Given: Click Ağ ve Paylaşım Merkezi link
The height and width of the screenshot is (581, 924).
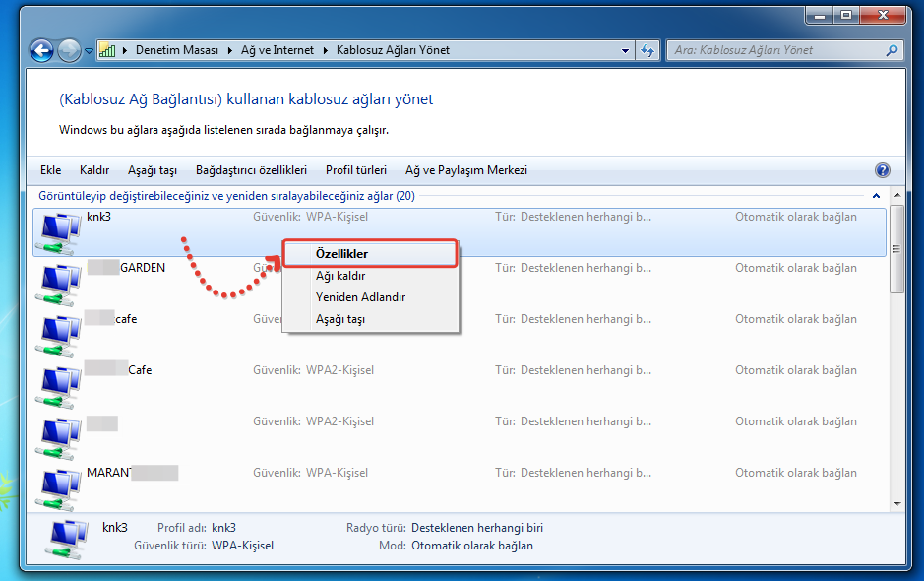Looking at the screenshot, I should click(465, 170).
